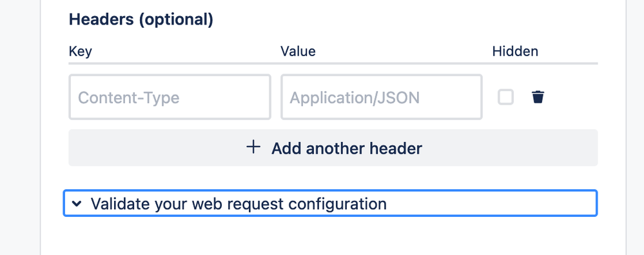This screenshot has width=644, height=255.
Task: Expand the Validate section chevron arrow
Action: 77,203
